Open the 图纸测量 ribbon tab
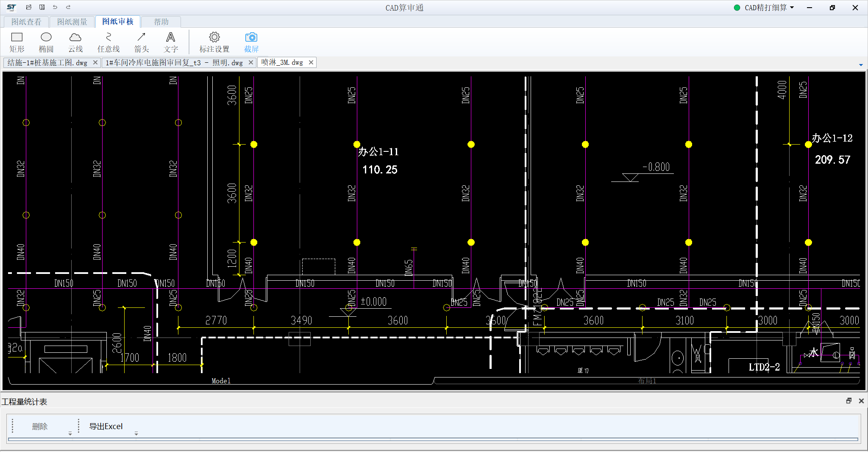Screen dimensions: 868x452 click(x=72, y=22)
